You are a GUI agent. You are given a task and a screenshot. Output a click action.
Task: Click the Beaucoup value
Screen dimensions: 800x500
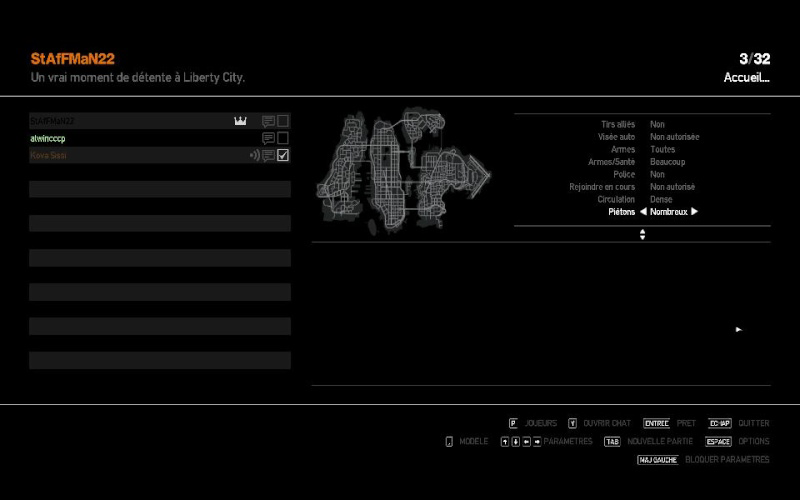tap(668, 162)
